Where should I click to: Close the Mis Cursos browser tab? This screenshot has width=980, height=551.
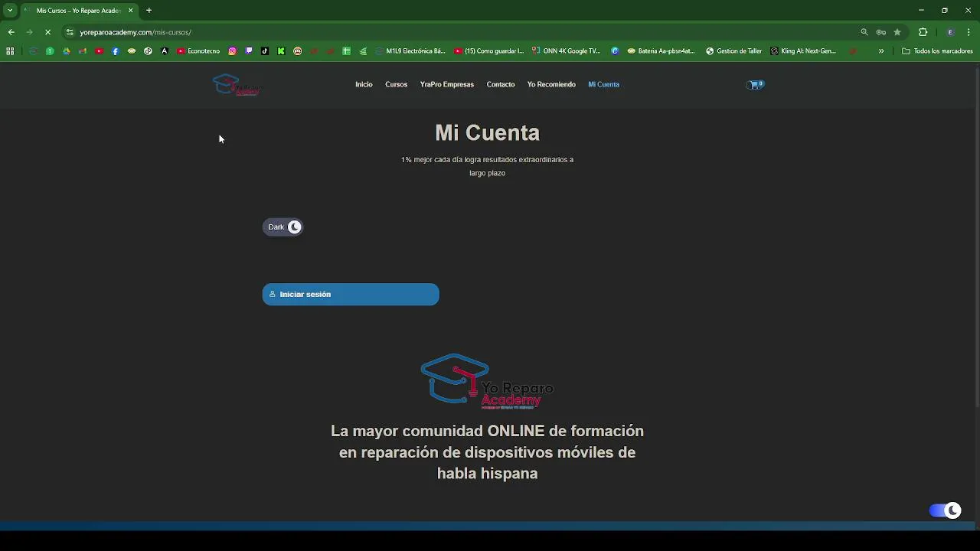(131, 11)
